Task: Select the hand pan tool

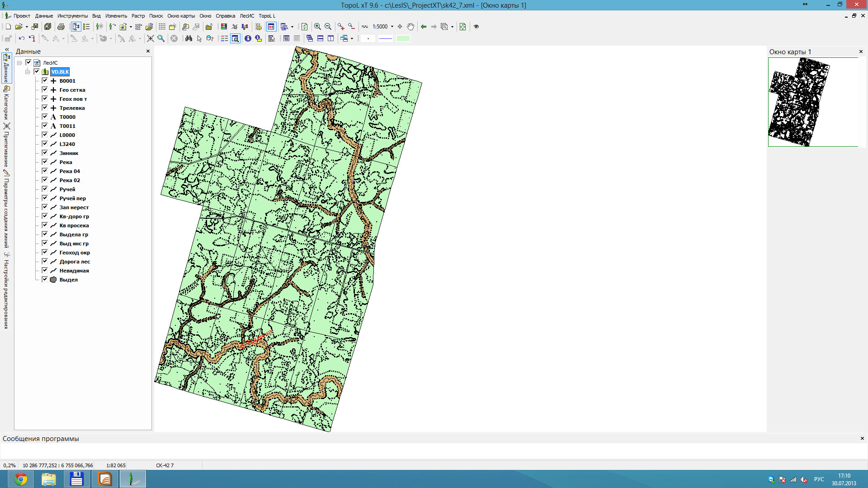Action: (x=410, y=27)
